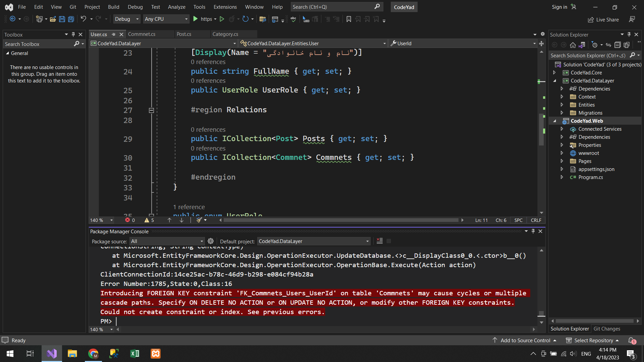Start debugging with the https play button

tap(196, 19)
